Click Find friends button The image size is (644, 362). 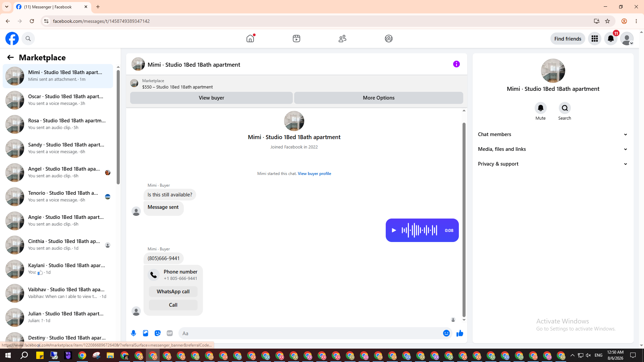568,39
